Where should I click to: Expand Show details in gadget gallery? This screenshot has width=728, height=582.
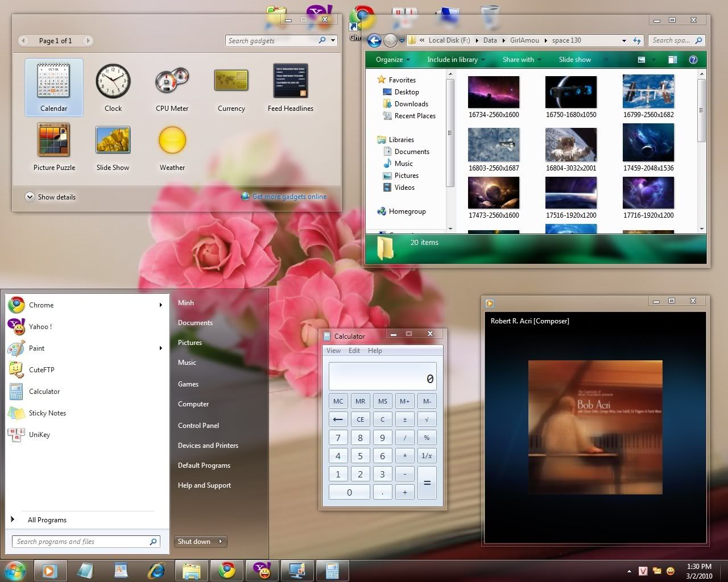(50, 197)
